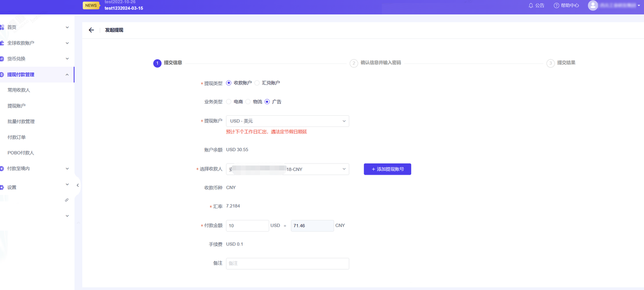644x290 pixels.
Task: Open the 公告 notification bell icon
Action: pyautogui.click(x=531, y=6)
